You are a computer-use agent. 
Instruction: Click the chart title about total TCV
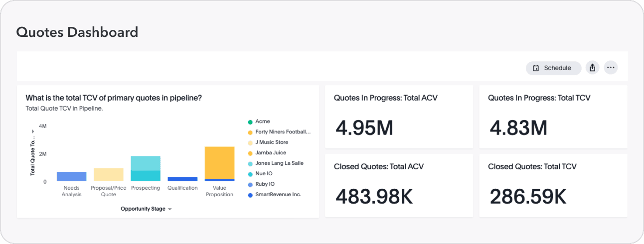click(114, 98)
